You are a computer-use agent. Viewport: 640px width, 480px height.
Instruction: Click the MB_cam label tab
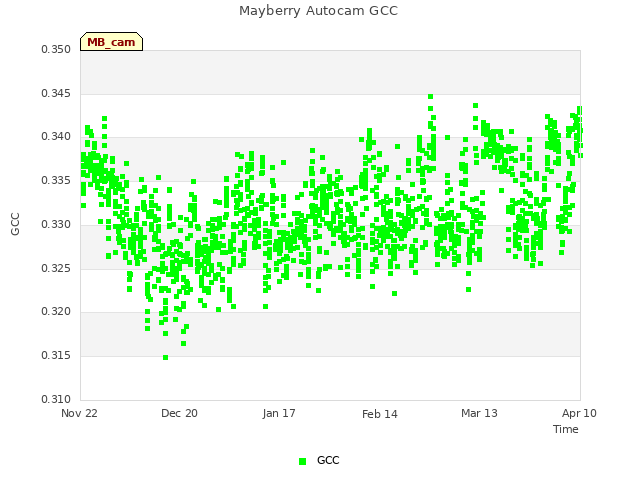click(x=111, y=42)
